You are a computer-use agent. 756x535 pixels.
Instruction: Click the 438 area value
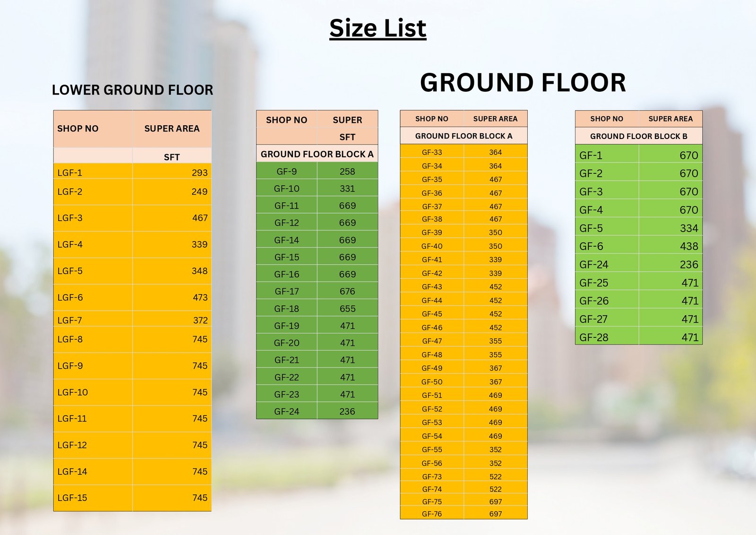[x=688, y=246]
